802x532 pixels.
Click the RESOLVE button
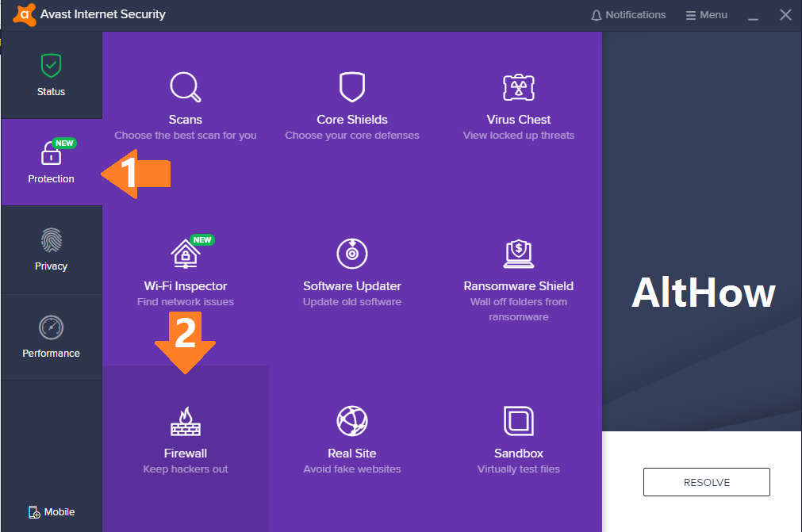pyautogui.click(x=706, y=482)
